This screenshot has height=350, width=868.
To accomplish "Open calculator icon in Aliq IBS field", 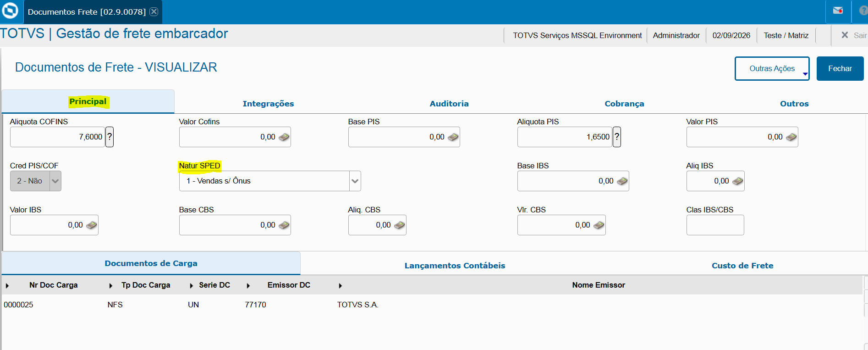I will [x=738, y=181].
